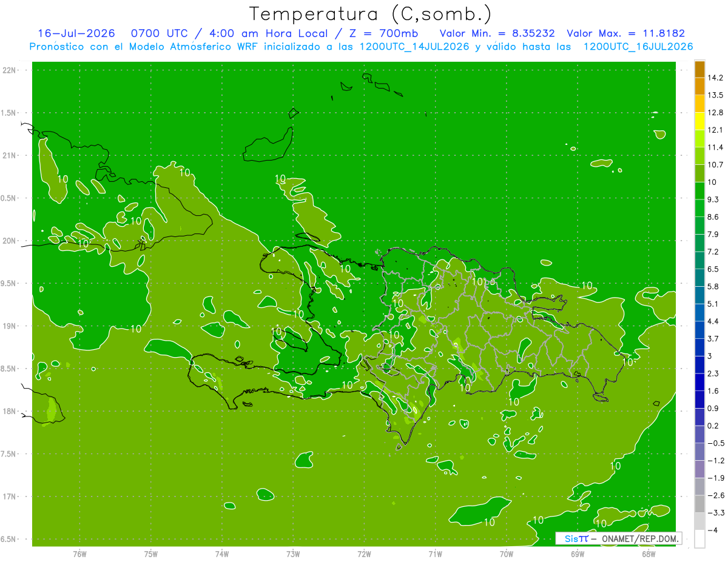Image resolution: width=728 pixels, height=562 pixels.
Task: Click the '8.6' colorbar value
Action: point(713,216)
